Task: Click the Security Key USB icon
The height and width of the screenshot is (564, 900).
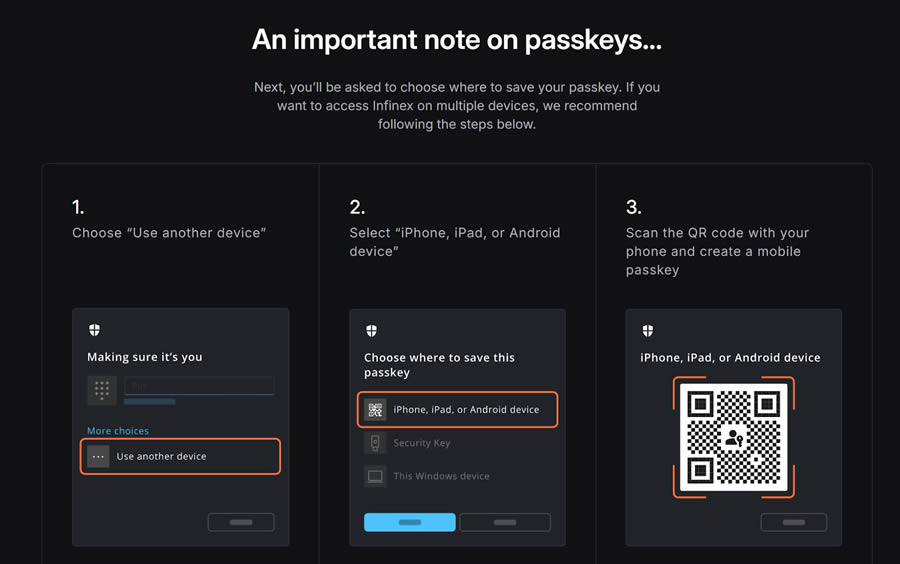Action: click(375, 443)
